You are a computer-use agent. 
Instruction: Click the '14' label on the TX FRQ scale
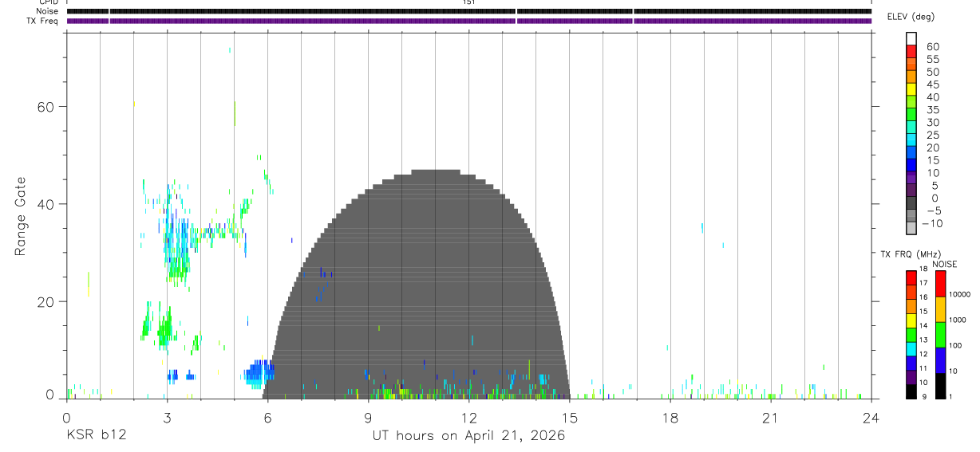(x=924, y=325)
